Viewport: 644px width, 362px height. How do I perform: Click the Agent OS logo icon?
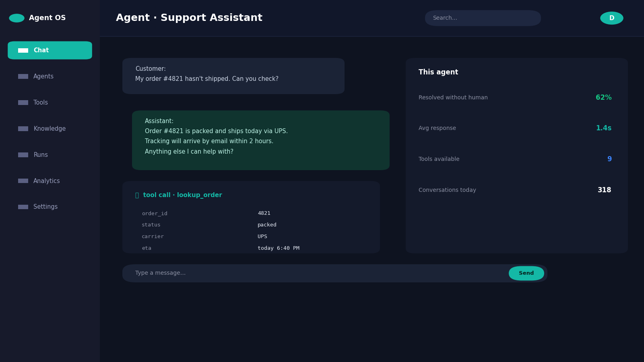[x=17, y=18]
